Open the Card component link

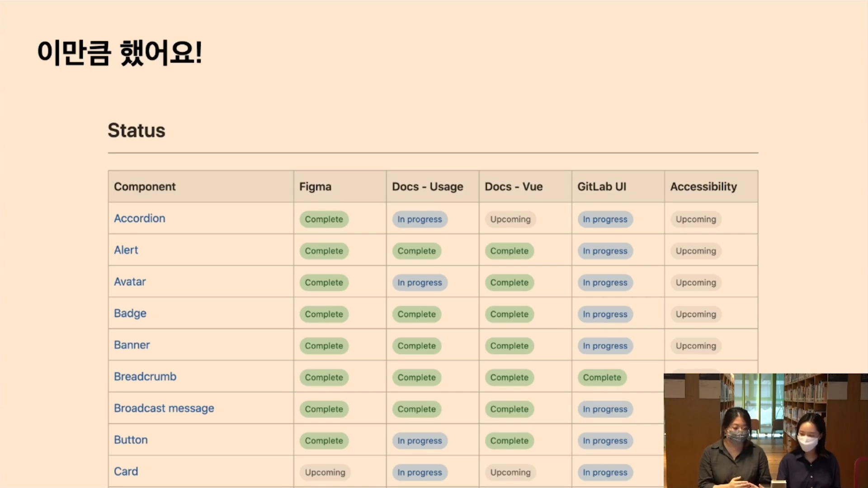(126, 471)
